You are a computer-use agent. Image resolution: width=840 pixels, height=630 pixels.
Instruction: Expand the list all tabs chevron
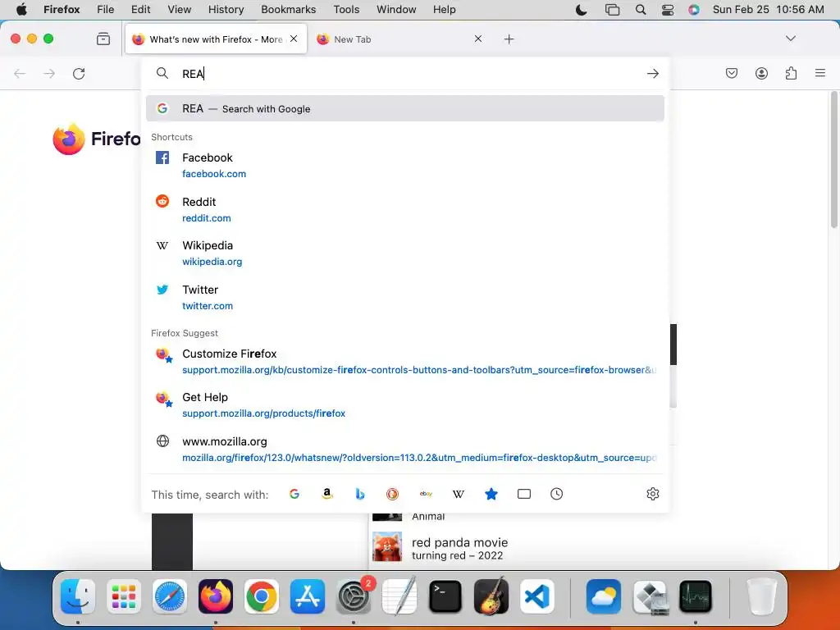coord(791,39)
